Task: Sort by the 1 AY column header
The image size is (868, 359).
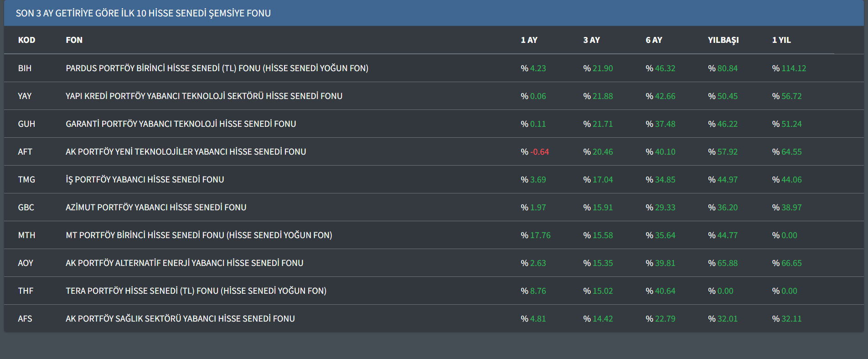Action: (529, 40)
